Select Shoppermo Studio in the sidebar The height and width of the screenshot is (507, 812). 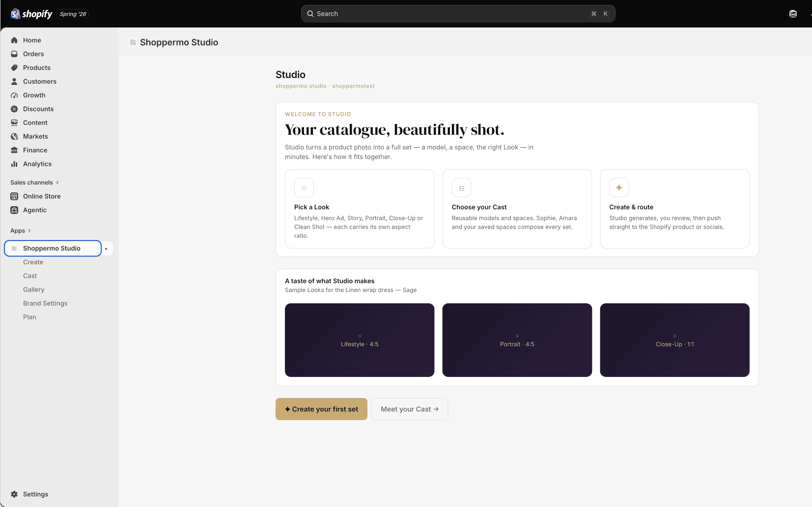click(53, 248)
